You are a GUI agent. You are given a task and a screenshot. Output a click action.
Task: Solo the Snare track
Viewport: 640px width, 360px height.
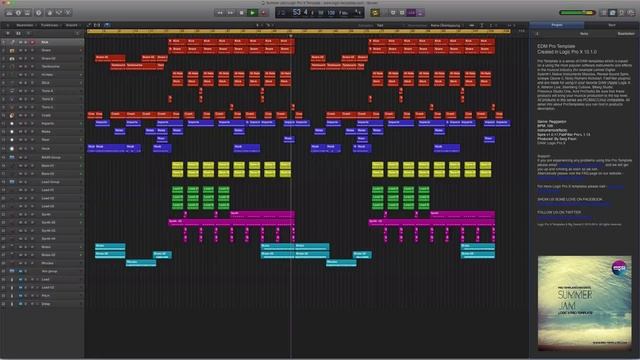coord(26,50)
